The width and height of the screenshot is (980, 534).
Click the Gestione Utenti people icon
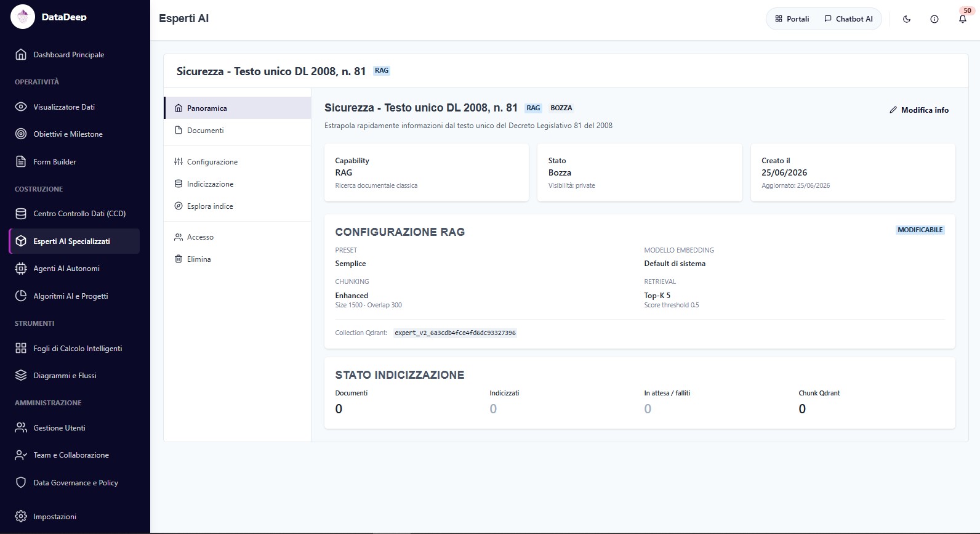[21, 427]
